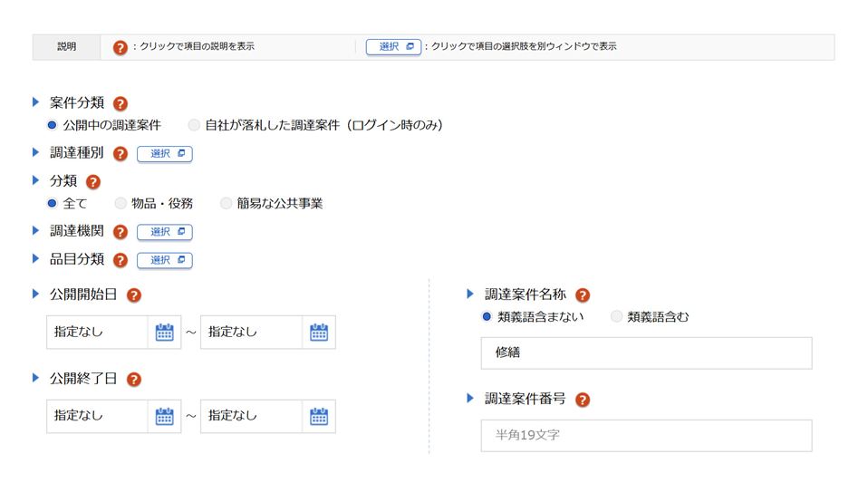Click 選択 button for 調達種別
The image size is (868, 502).
click(x=165, y=154)
